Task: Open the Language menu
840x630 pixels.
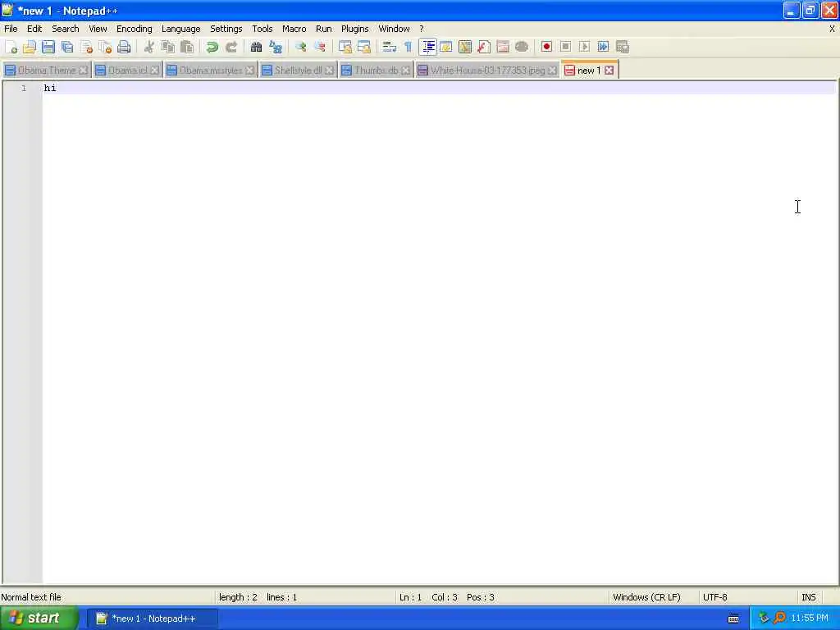Action: (x=181, y=29)
